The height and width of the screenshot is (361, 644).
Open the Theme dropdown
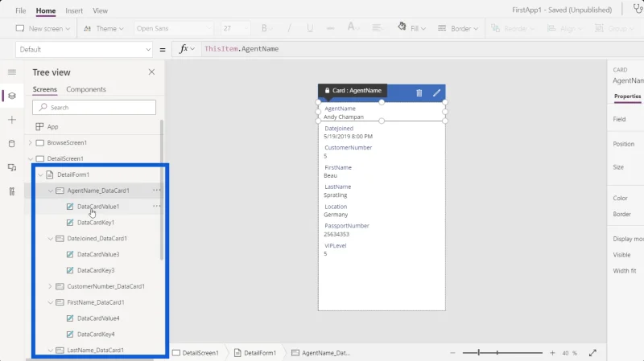(x=104, y=28)
